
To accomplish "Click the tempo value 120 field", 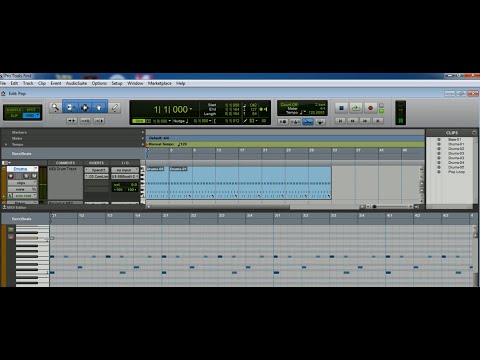I will (x=316, y=112).
